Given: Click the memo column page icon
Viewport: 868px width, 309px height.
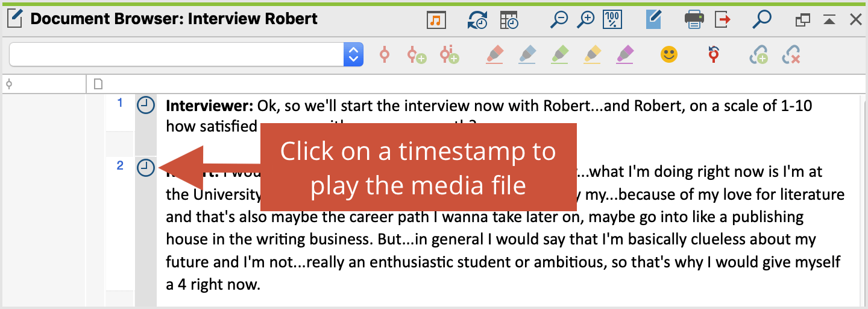Looking at the screenshot, I should 99,84.
